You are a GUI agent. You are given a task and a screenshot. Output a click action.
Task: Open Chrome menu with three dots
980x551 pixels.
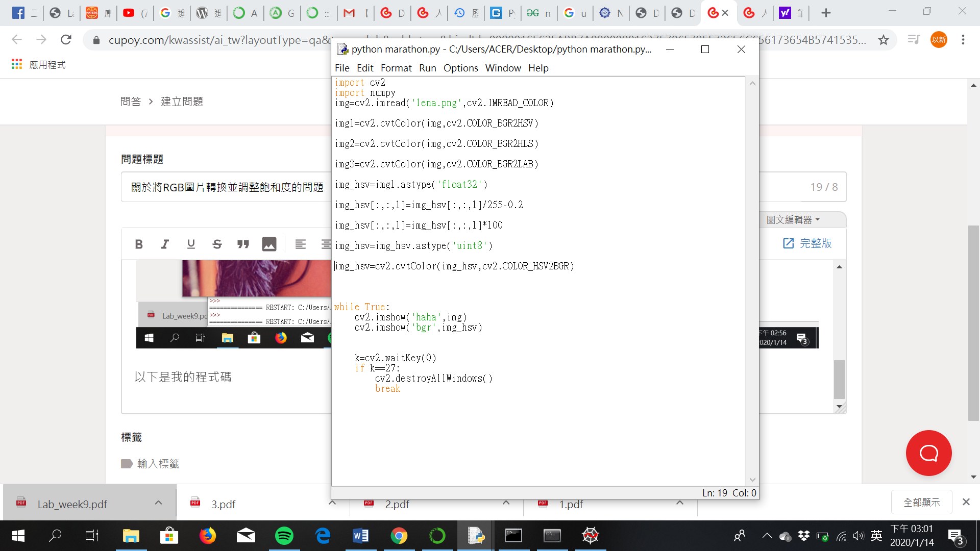click(963, 40)
